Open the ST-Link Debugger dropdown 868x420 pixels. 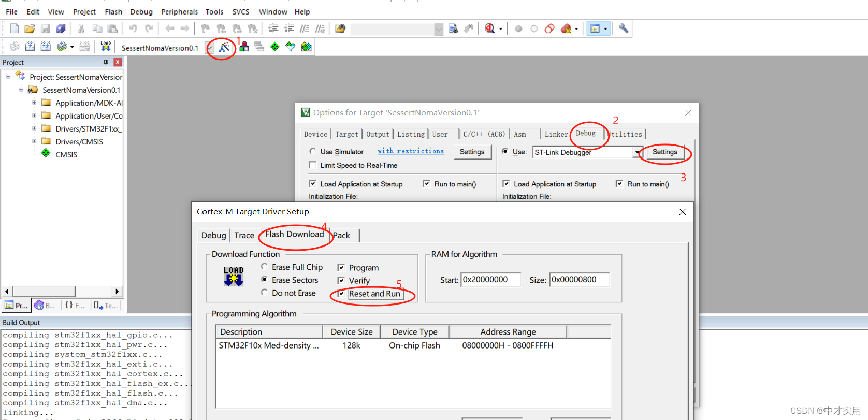(x=638, y=152)
